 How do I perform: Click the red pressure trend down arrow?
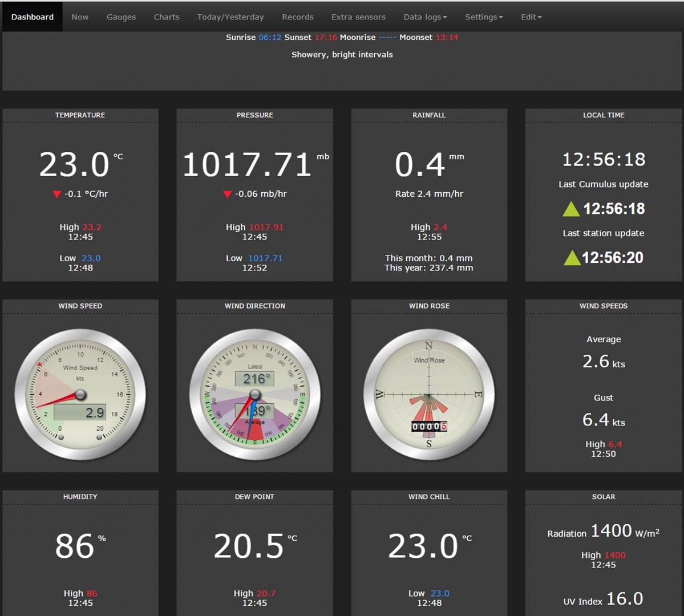point(227,194)
